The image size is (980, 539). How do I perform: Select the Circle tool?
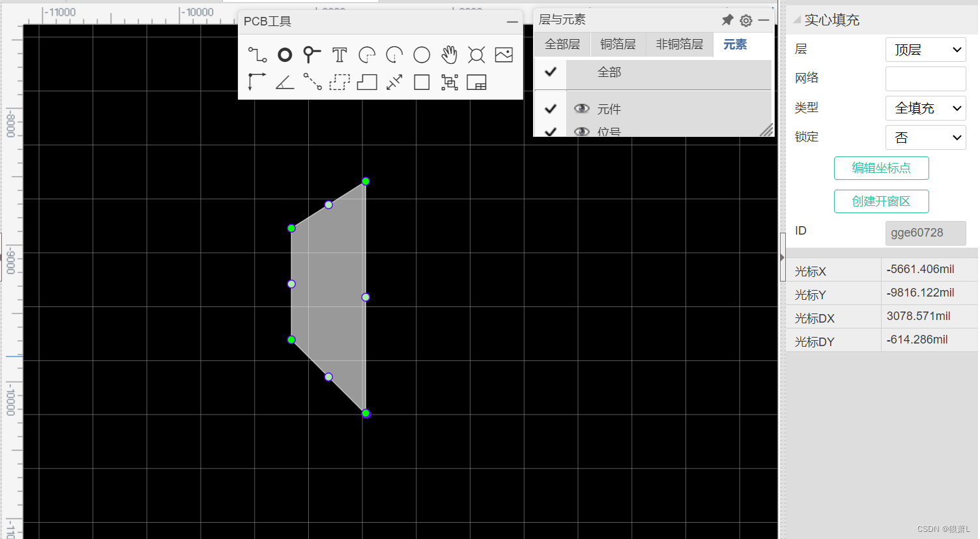(x=422, y=55)
